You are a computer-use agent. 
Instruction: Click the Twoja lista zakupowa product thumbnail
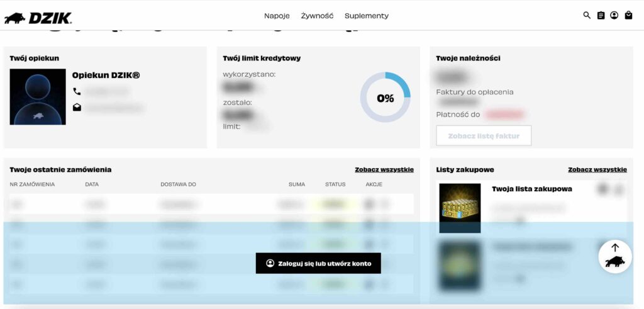click(x=460, y=208)
